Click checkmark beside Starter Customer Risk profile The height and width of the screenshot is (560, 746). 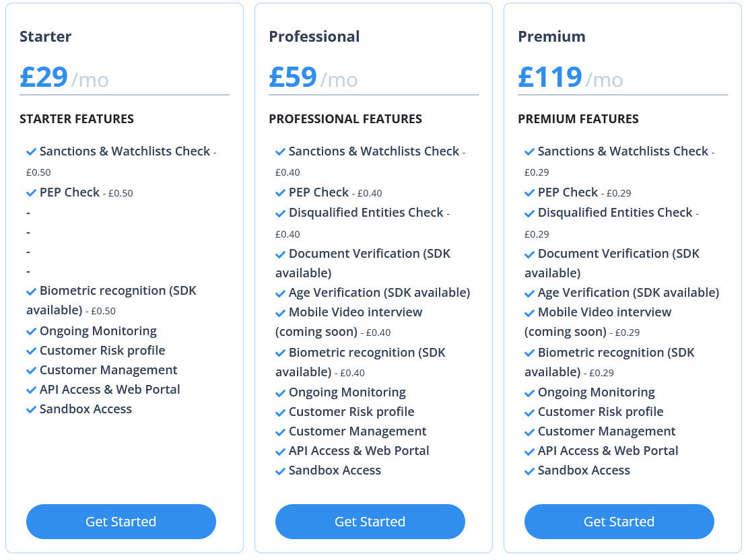coord(32,351)
